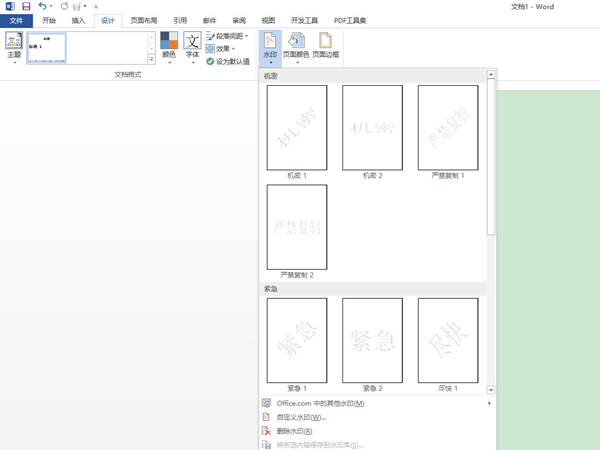Select the 机密 1 watermark thumbnail
This screenshot has width=600, height=450.
[297, 127]
